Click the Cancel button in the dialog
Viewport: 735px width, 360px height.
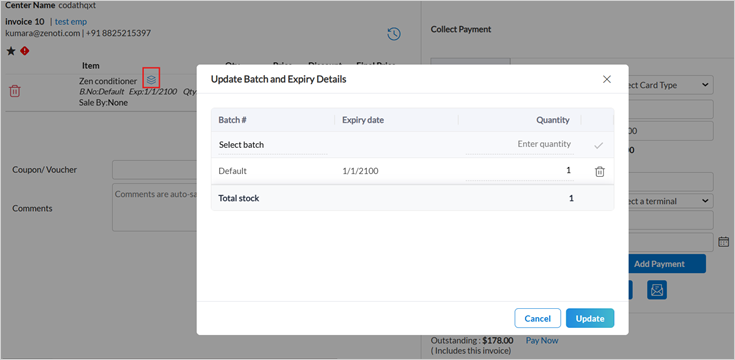(537, 318)
